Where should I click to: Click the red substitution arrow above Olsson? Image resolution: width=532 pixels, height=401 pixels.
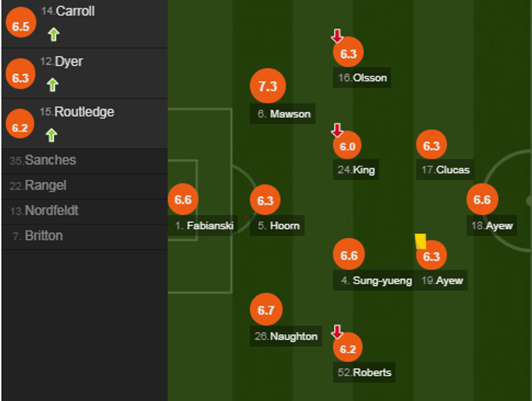click(337, 36)
